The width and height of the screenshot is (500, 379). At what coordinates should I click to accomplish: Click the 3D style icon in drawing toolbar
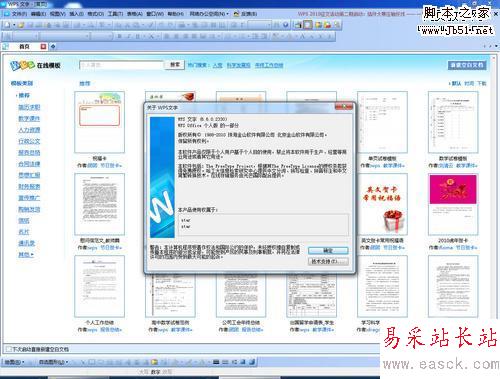(x=252, y=362)
